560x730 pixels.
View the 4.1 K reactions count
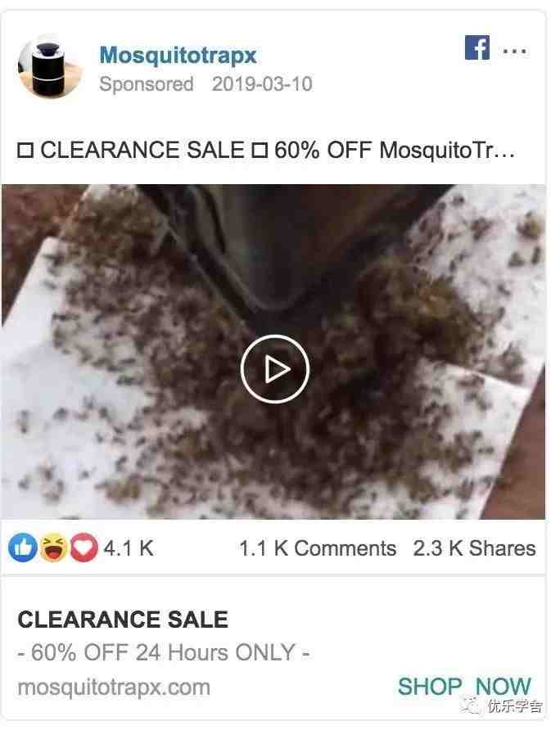128,548
